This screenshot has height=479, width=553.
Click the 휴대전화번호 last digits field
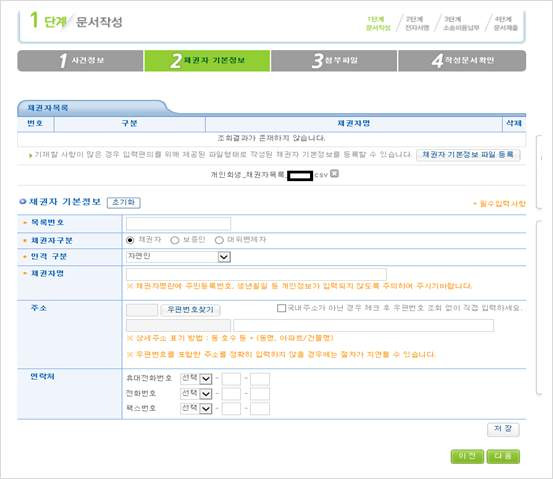click(x=260, y=379)
